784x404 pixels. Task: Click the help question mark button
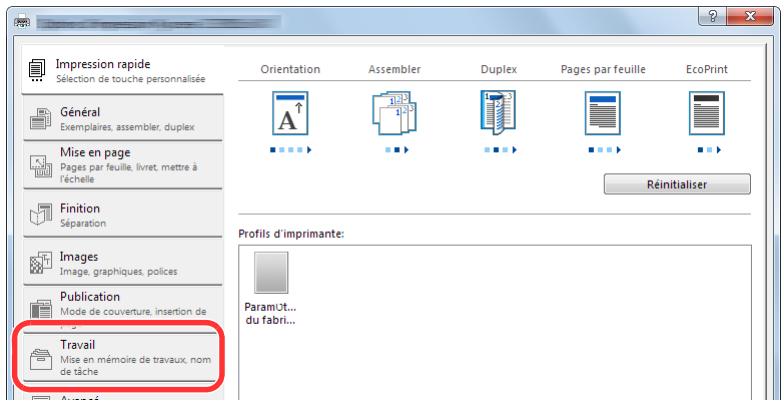712,17
